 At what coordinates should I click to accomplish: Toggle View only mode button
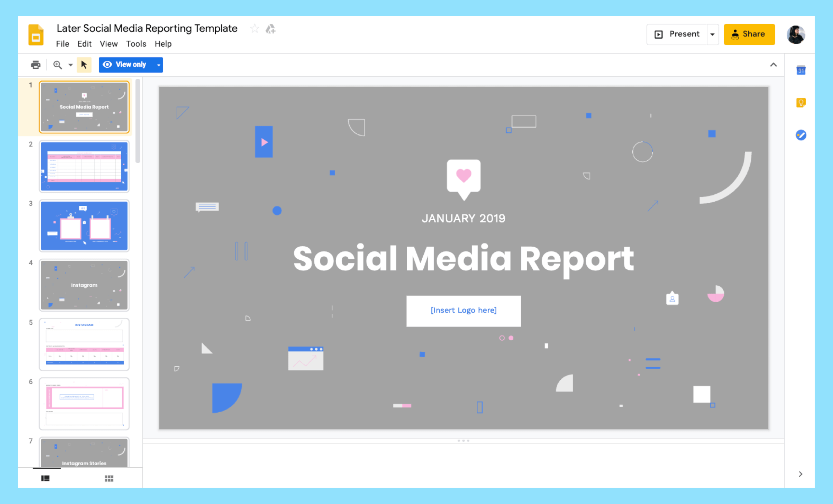click(x=129, y=64)
